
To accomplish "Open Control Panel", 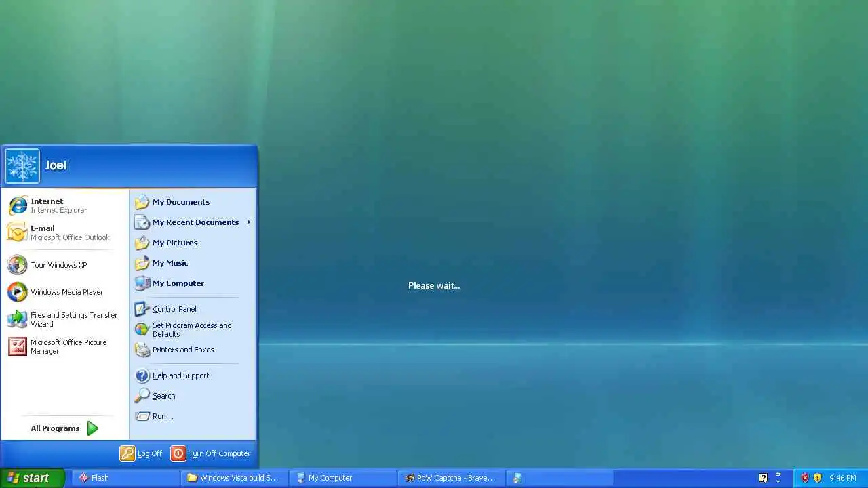I will (193, 309).
